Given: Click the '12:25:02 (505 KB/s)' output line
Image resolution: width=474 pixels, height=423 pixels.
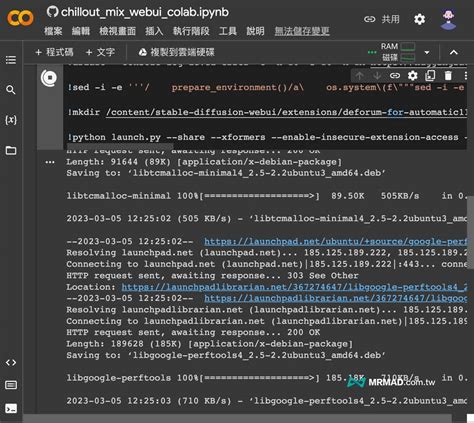Looking at the screenshot, I should point(266,219).
